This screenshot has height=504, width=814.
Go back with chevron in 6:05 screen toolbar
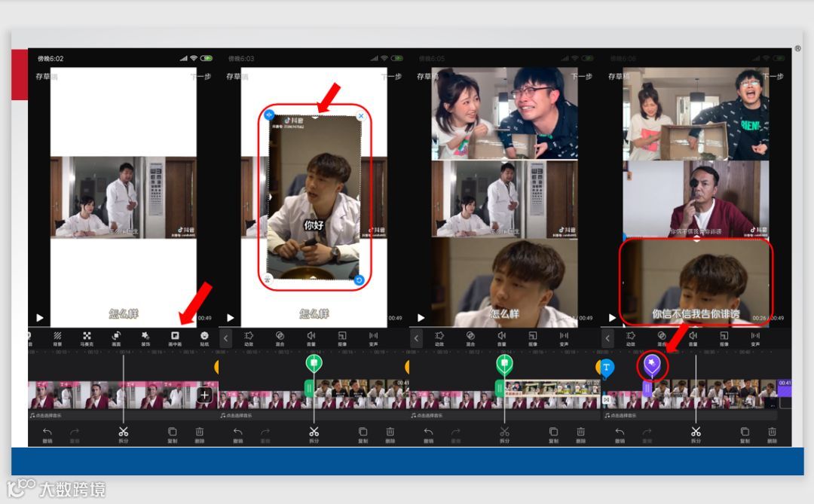pos(416,339)
